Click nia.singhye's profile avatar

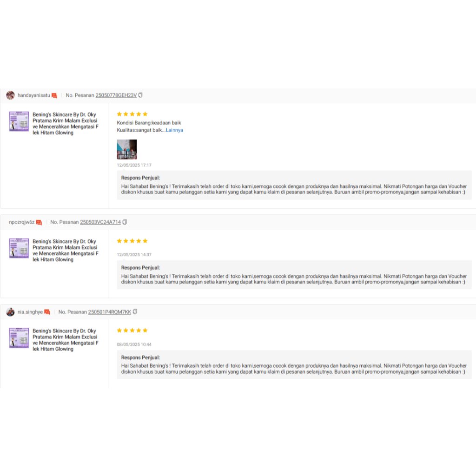pyautogui.click(x=10, y=312)
